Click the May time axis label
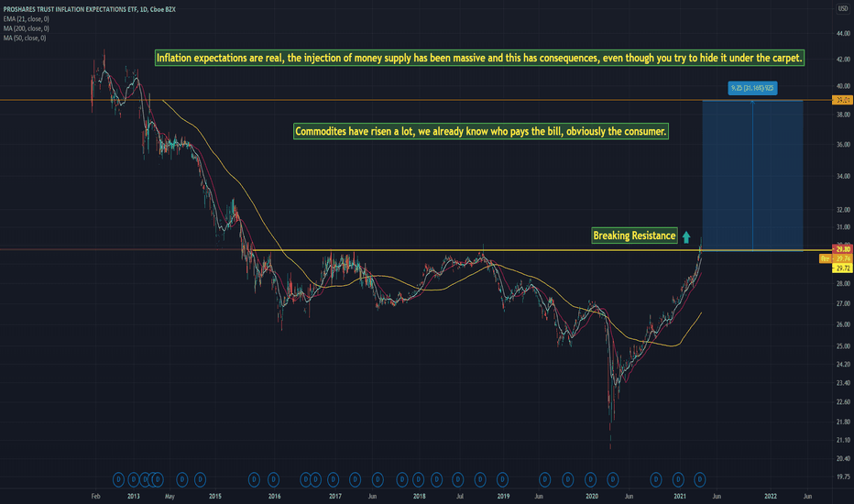 coord(170,497)
